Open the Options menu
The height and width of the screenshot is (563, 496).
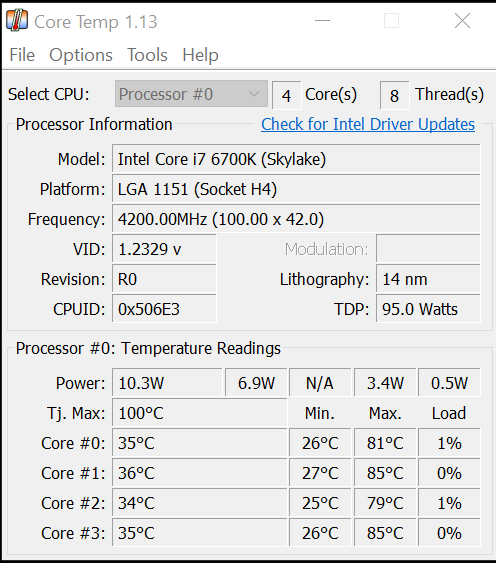[81, 55]
